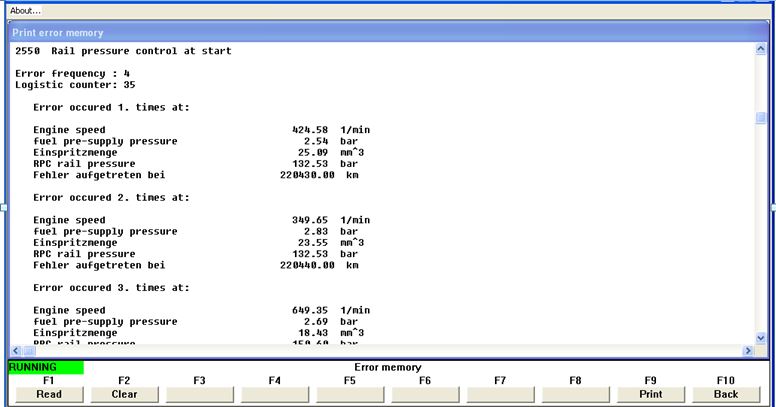
Task: Click the Read button under F1
Action: pyautogui.click(x=49, y=394)
